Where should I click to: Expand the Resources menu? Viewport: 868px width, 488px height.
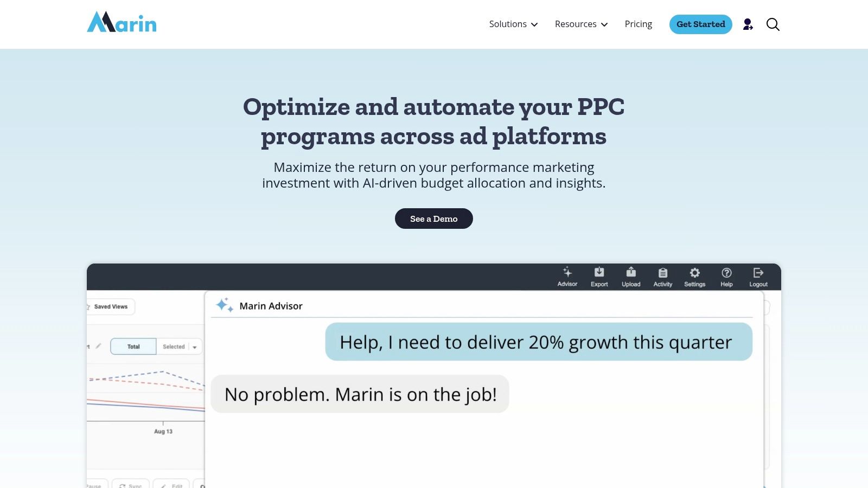click(581, 24)
